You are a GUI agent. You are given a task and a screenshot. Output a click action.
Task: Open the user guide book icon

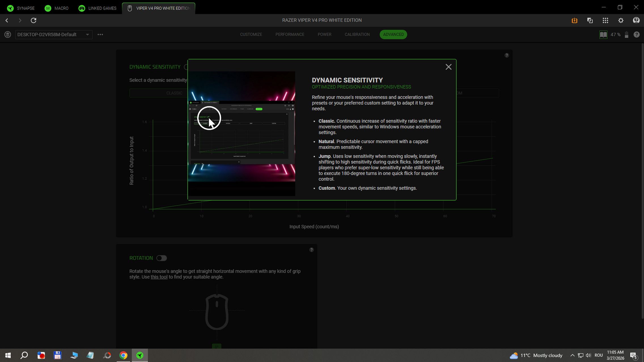pos(603,35)
